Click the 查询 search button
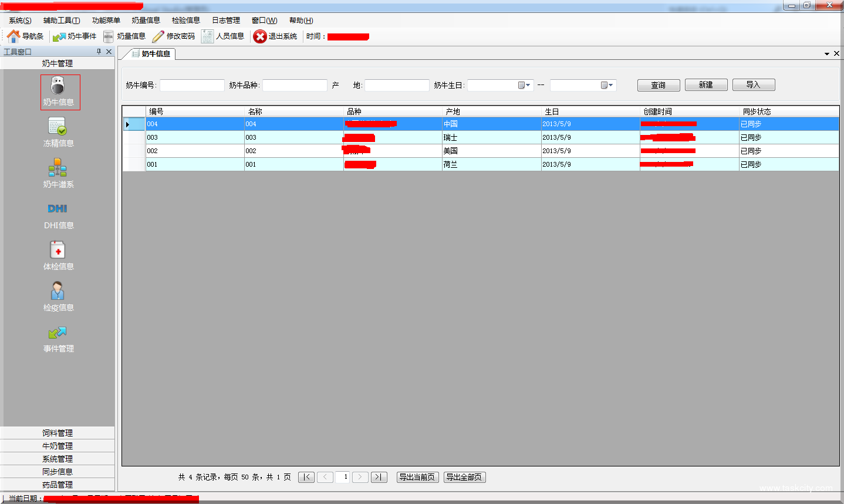The height and width of the screenshot is (504, 844). coord(659,85)
